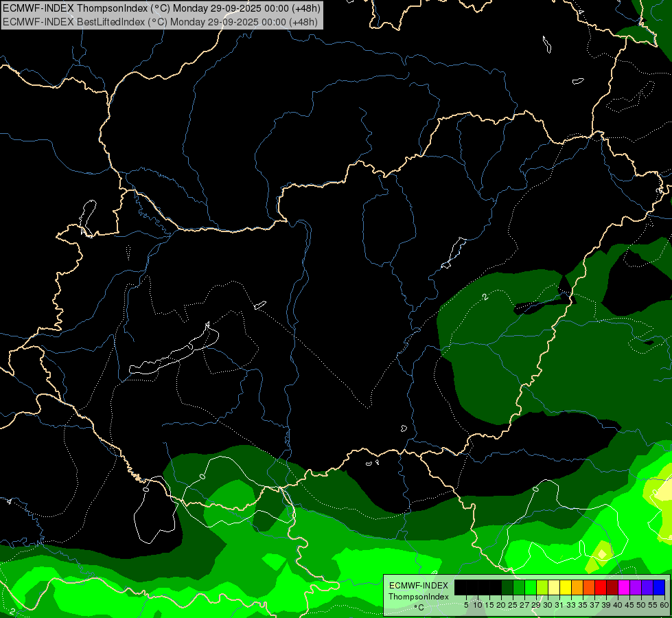Viewport: 672px width, 618px height.
Task: Click the legend tick label 35
Action: [583, 605]
